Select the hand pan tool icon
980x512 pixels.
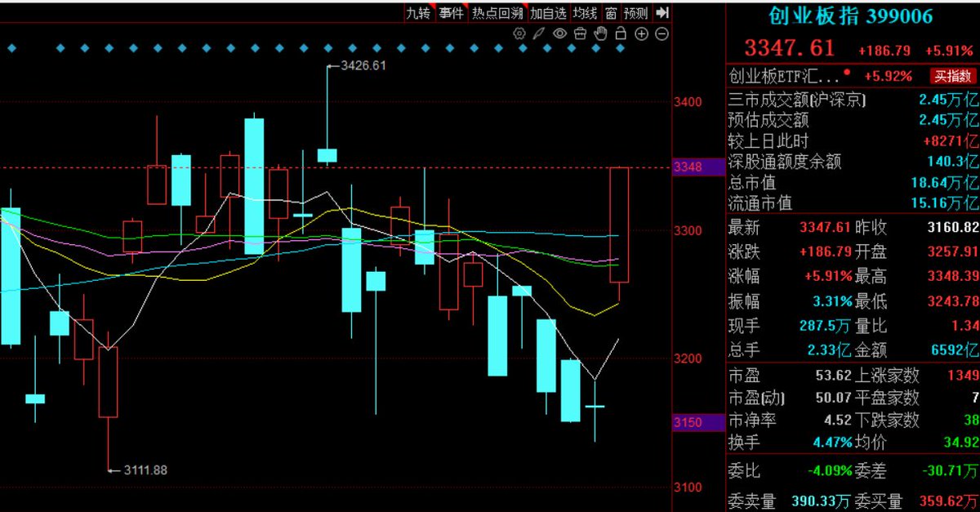point(600,33)
